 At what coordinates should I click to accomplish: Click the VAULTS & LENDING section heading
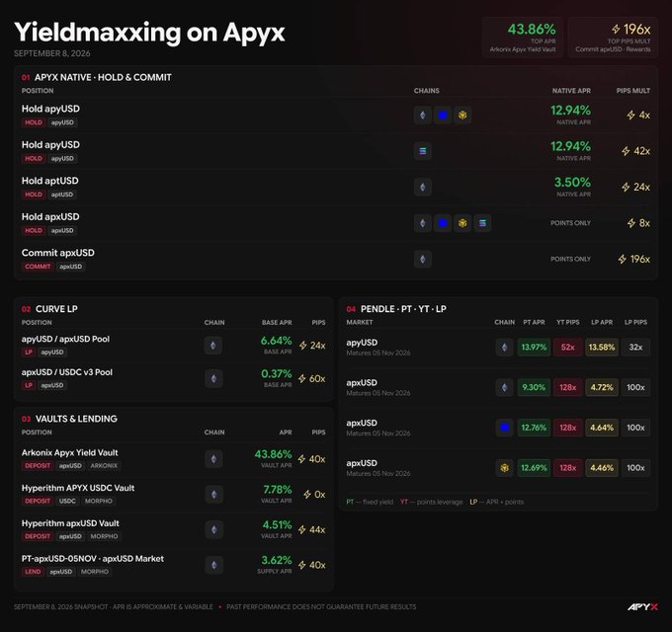[76, 419]
